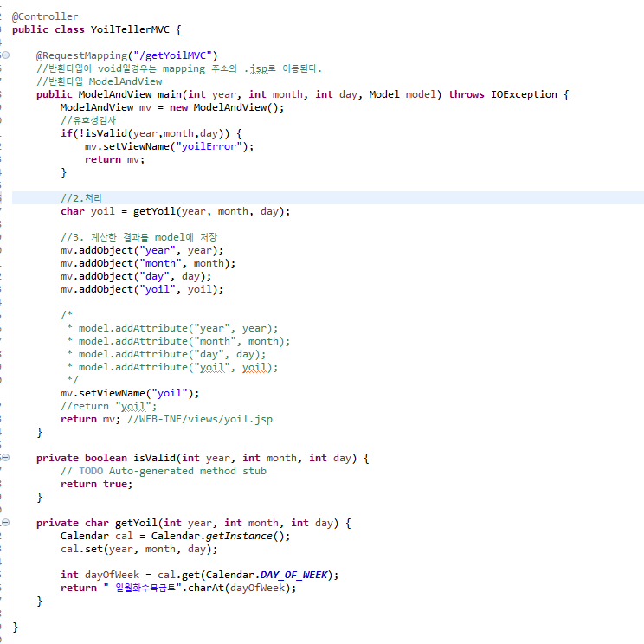Click 'int dayOfWeek' variable declaration
The image size is (644, 644).
tap(100, 575)
